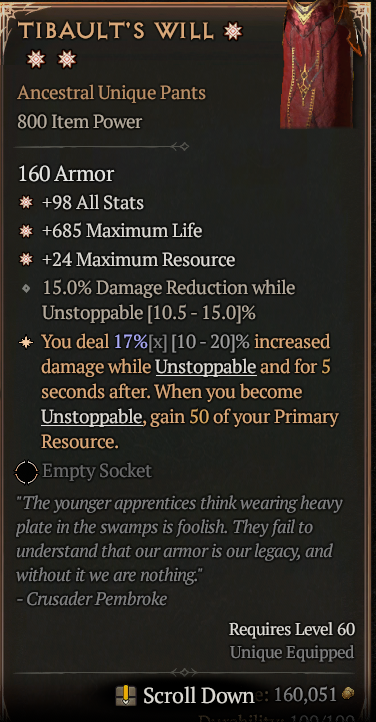Click the underlined Unstoppable keyword before 'gain 50'
Viewport: 376px width, 722px height.
pos(92,417)
